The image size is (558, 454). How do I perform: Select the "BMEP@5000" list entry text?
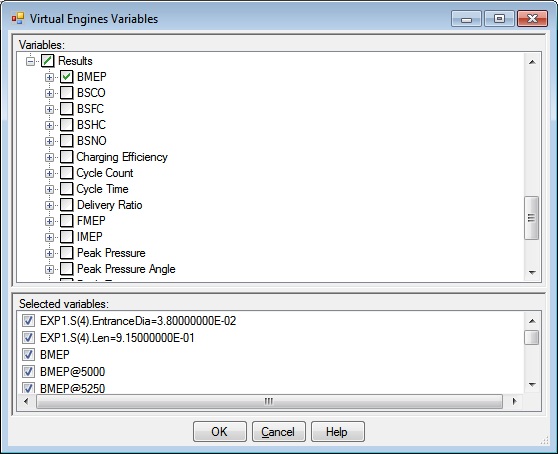[x=73, y=371]
